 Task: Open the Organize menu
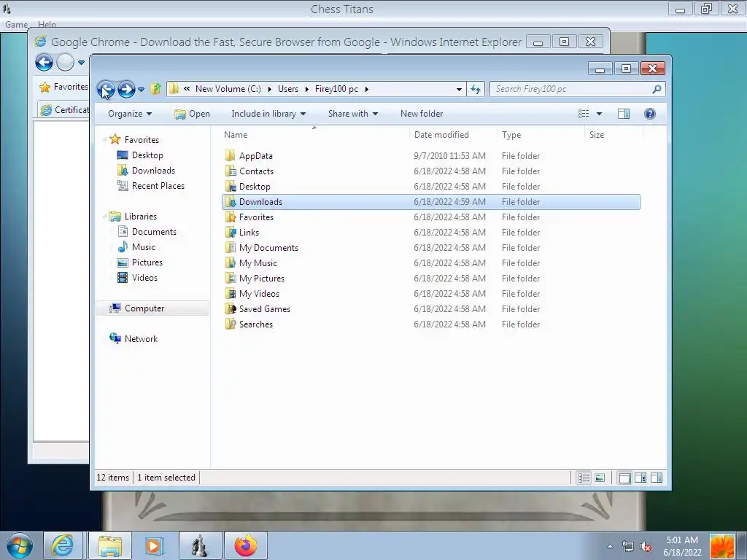130,114
